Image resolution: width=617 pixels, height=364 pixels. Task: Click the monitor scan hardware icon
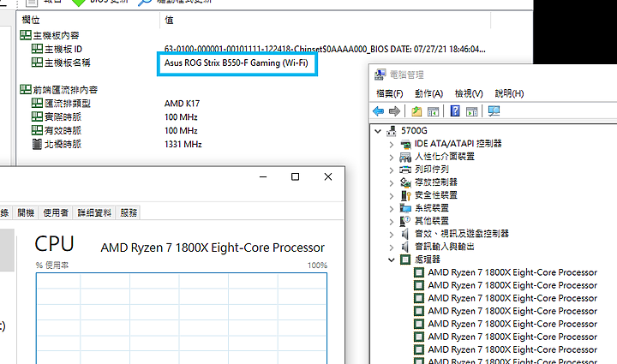point(494,111)
